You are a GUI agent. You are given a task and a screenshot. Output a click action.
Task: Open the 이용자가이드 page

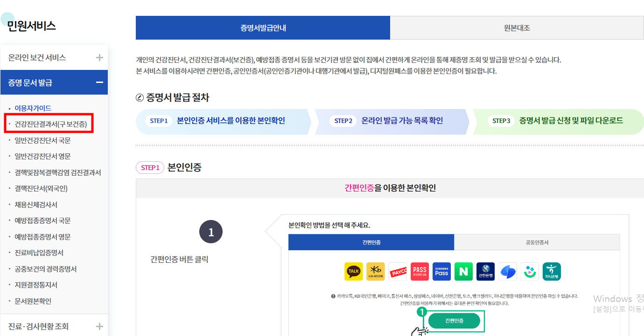(34, 107)
